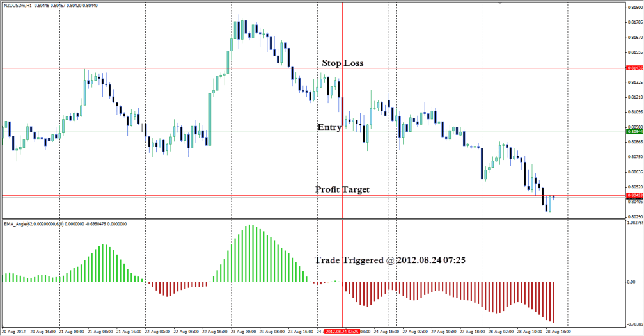Screen dimensions: 644x336
Task: Click the '23 Aug 16:00' time axis label
Action: (301, 332)
